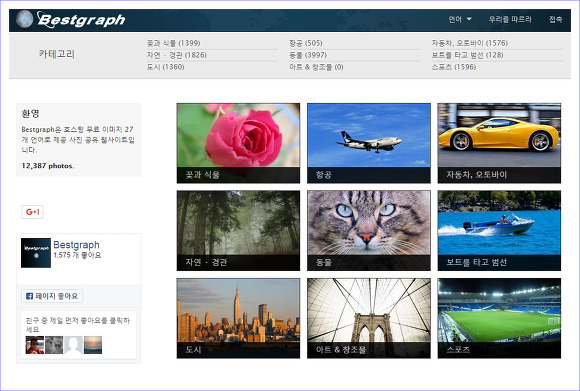Open the misty forest nature thumbnail
This screenshot has height=391, width=580.
238,230
